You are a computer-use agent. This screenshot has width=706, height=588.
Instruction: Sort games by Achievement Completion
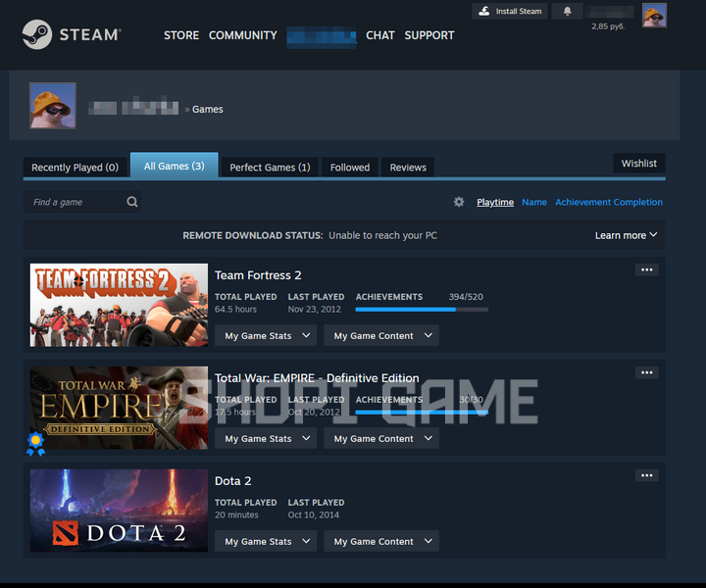609,203
